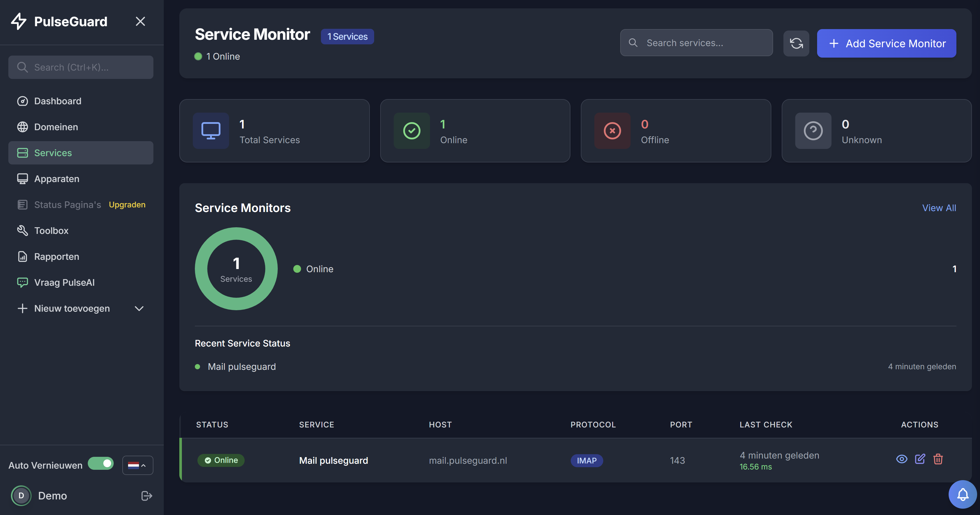Open Vraag PulseAI chat icon
Screen dimensions: 980x515
point(22,282)
